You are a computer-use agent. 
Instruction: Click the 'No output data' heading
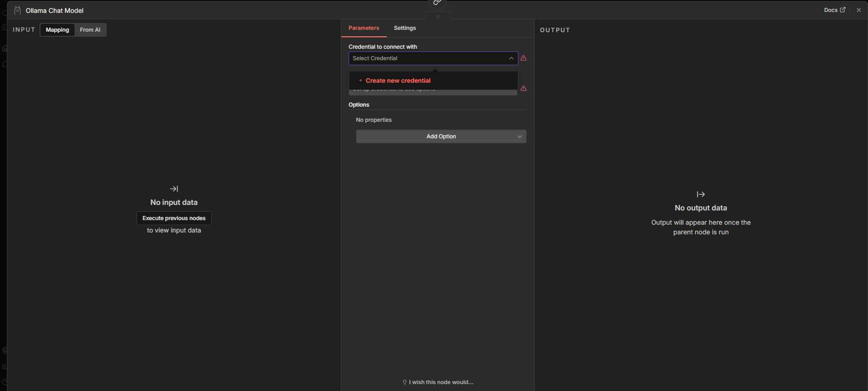[x=701, y=208]
